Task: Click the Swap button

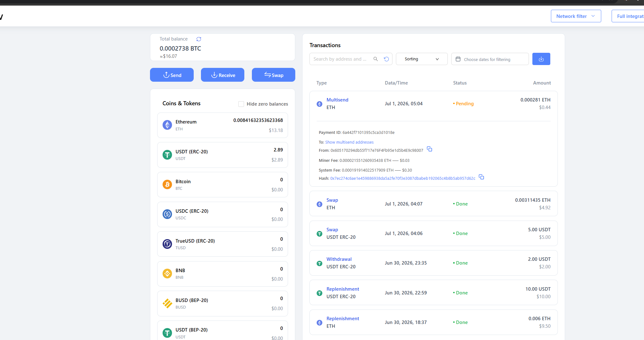Action: pyautogui.click(x=274, y=75)
